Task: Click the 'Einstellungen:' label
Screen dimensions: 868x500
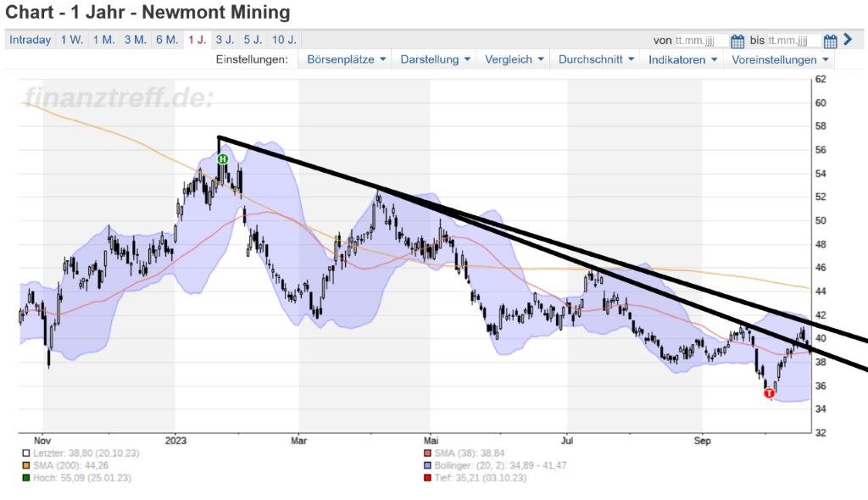Action: [252, 59]
